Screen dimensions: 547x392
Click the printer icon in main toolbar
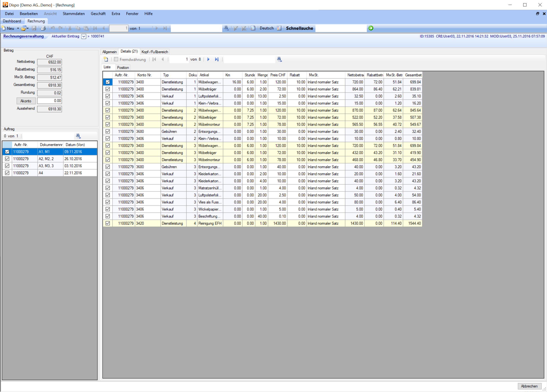coord(43,28)
